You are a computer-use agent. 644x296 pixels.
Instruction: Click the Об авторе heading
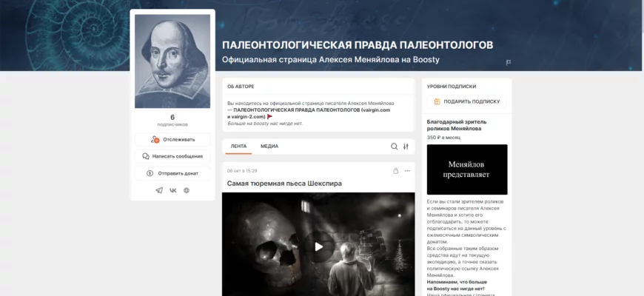(x=241, y=87)
